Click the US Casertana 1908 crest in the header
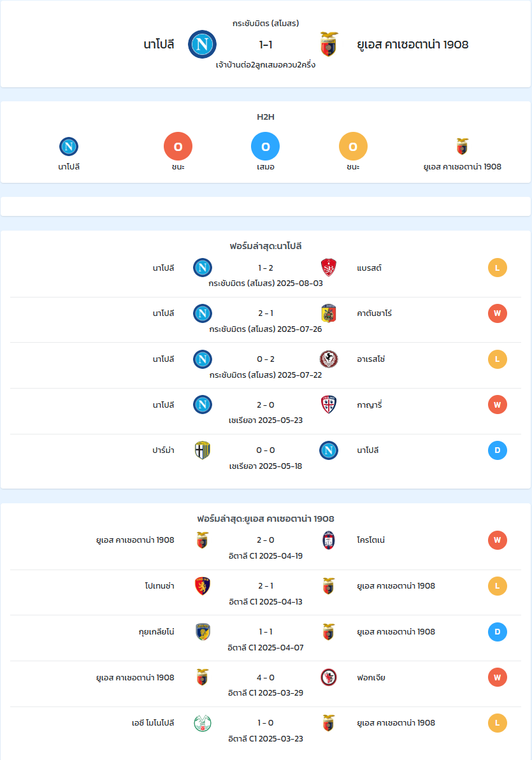This screenshot has width=532, height=760. coord(329,44)
